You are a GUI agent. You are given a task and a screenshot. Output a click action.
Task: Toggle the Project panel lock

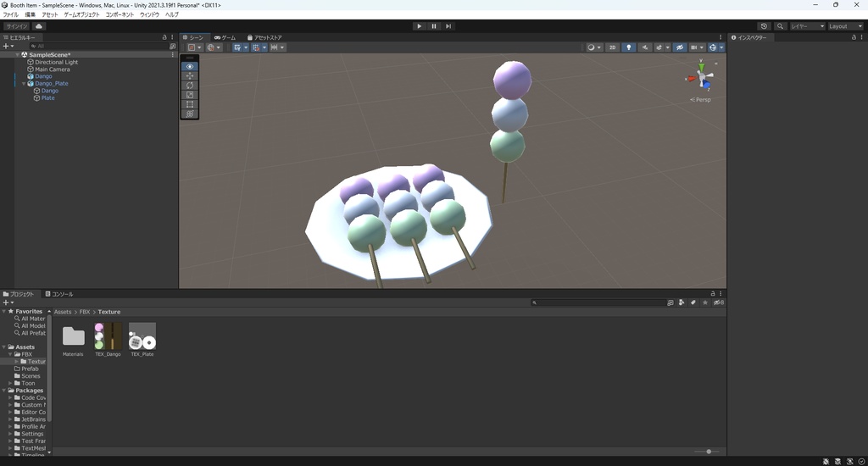point(712,294)
